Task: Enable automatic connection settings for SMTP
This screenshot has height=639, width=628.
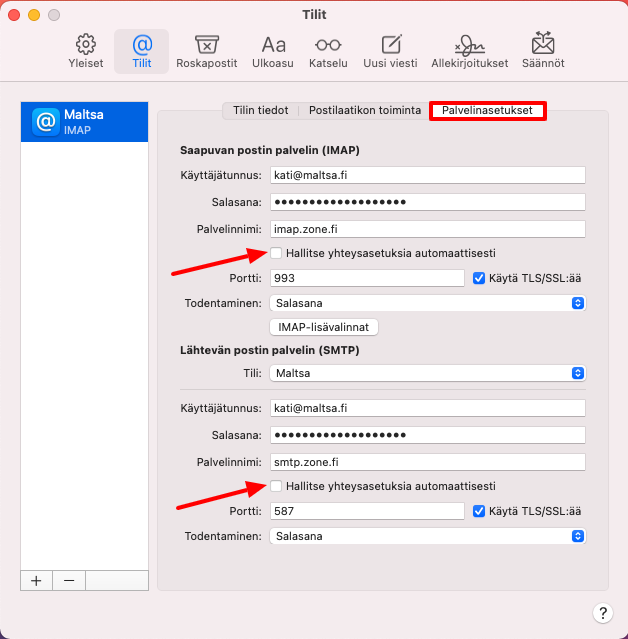Action: 276,486
